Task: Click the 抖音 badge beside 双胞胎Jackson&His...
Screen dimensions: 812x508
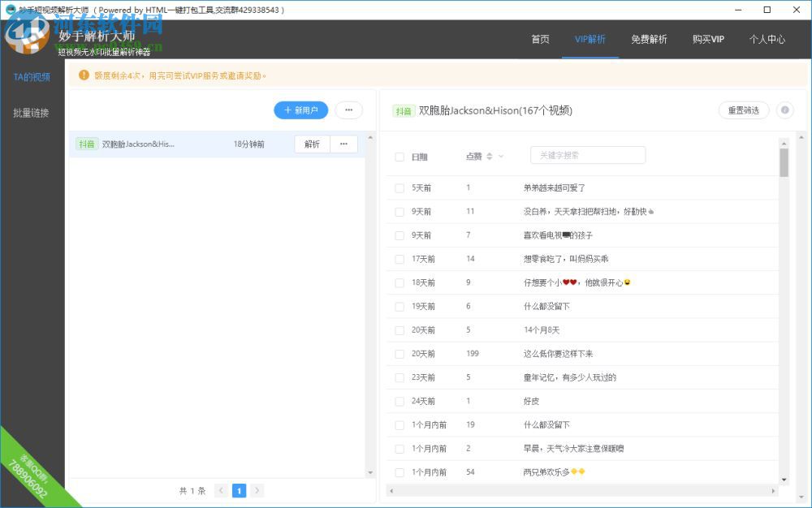Action: (x=87, y=143)
